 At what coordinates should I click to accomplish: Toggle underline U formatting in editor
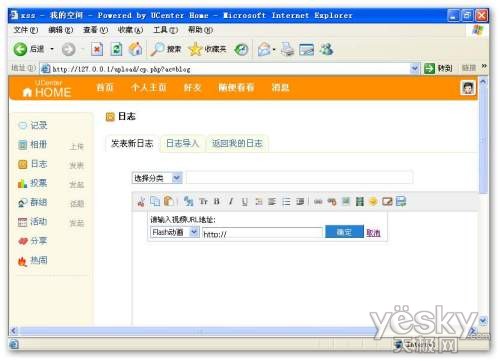245,202
